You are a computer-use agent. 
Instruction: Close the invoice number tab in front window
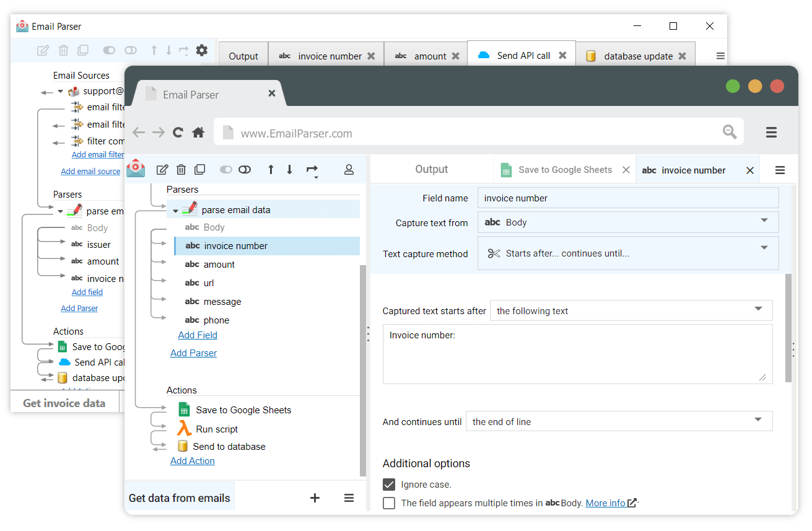(x=750, y=170)
